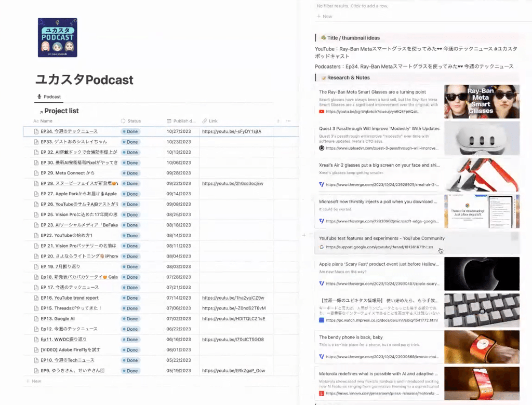Open EP9 YouTube link
The width and height of the screenshot is (532, 405).
click(x=233, y=371)
